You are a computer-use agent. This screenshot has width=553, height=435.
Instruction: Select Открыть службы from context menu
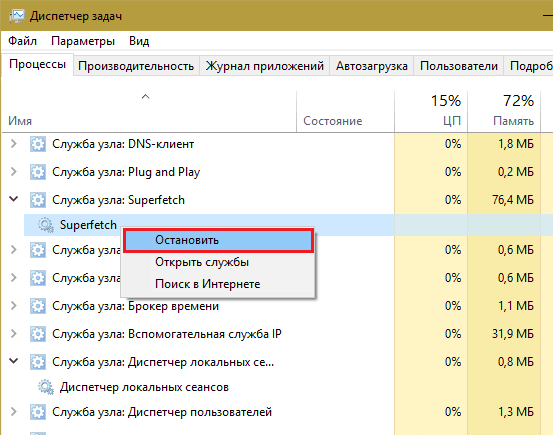pos(202,262)
